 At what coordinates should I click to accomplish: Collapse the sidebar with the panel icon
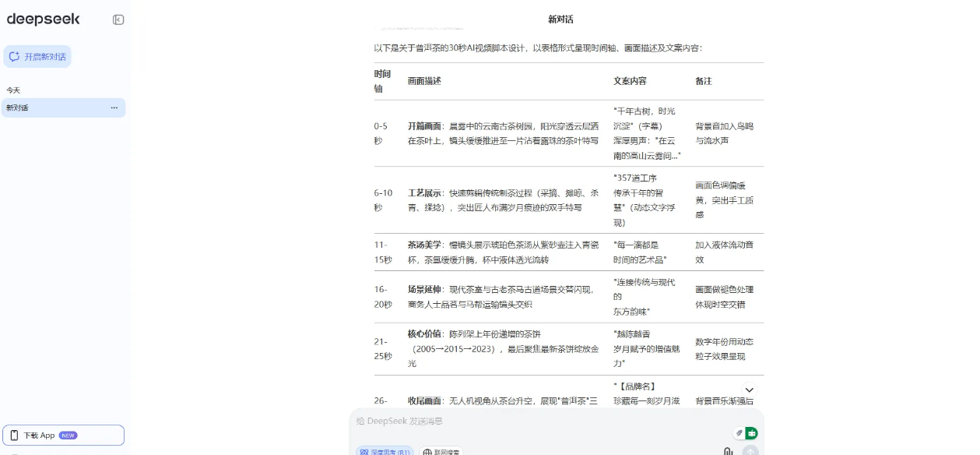point(118,19)
